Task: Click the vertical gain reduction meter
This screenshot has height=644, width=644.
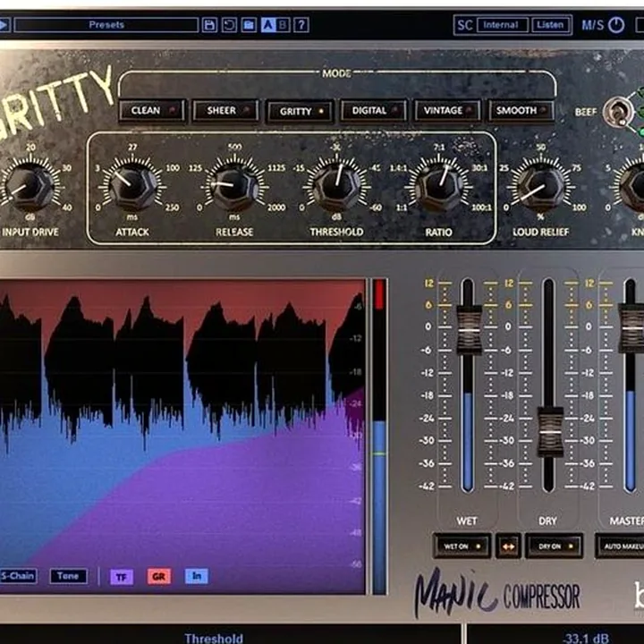Action: point(379,436)
